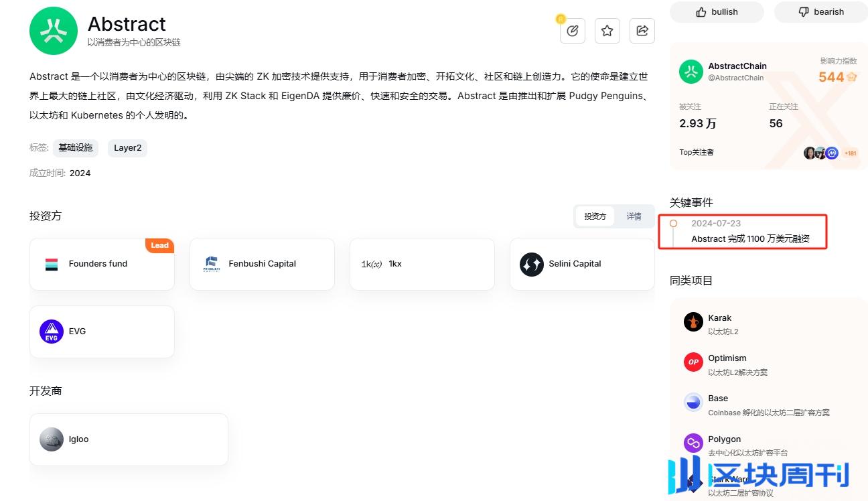Open Karak similar project

[x=769, y=324]
